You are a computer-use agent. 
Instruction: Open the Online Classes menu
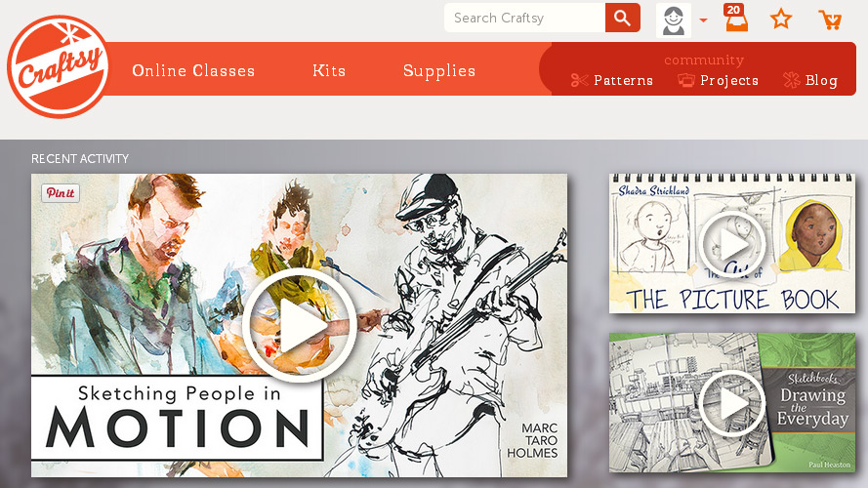pos(193,71)
